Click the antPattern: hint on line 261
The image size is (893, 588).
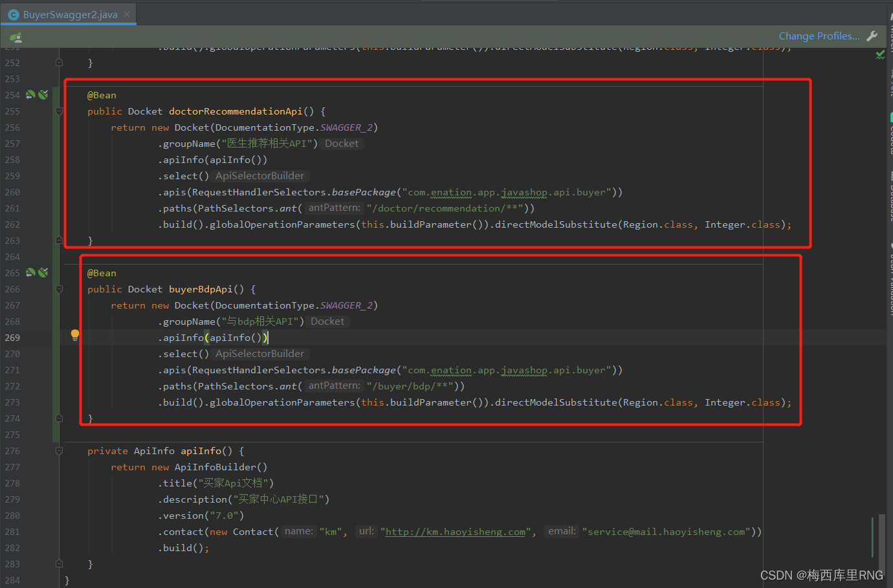point(335,208)
